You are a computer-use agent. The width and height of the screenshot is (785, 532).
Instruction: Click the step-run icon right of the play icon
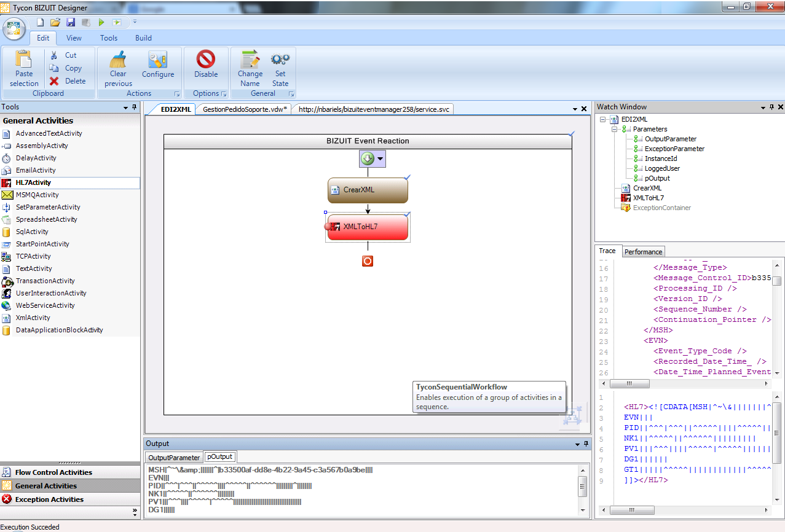coord(117,22)
